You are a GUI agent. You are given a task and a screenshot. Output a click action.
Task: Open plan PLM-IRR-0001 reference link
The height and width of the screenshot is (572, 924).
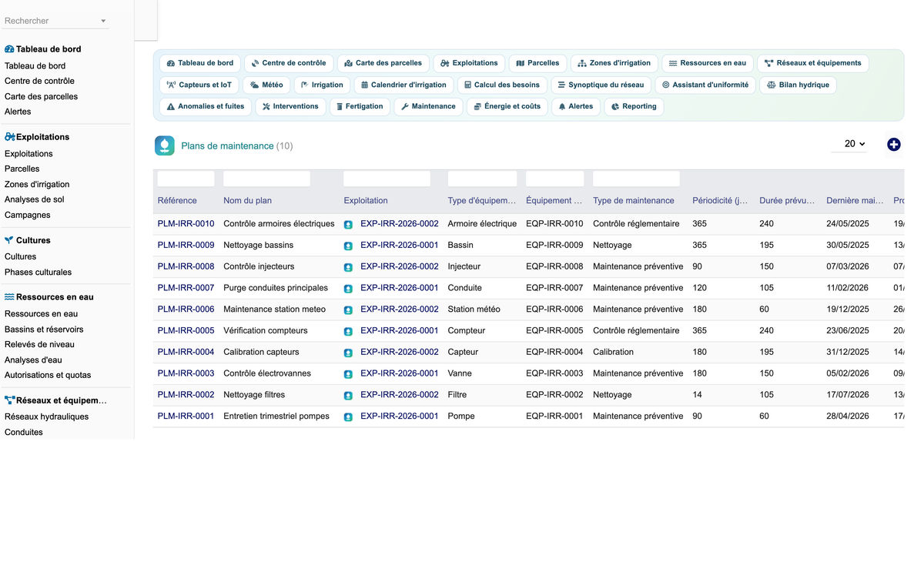[x=186, y=416]
